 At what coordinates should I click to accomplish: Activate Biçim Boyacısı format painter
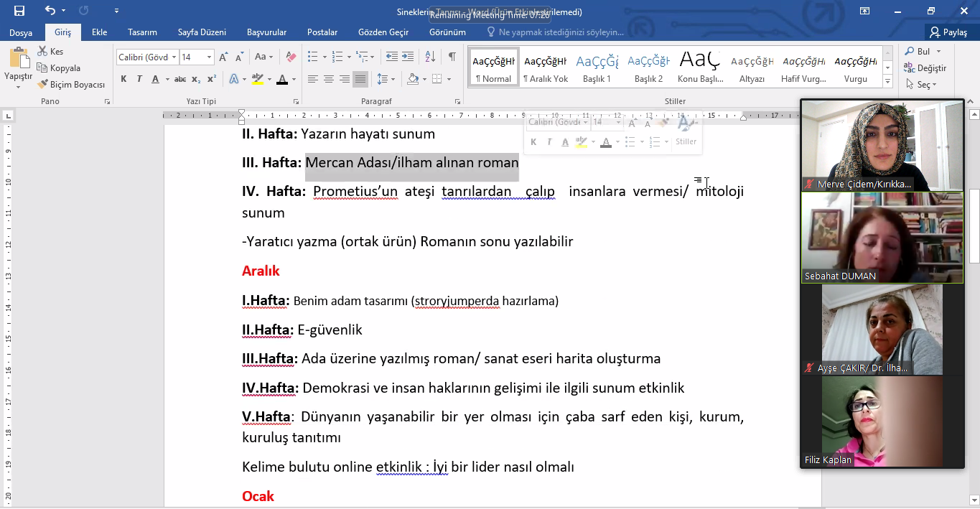(71, 85)
